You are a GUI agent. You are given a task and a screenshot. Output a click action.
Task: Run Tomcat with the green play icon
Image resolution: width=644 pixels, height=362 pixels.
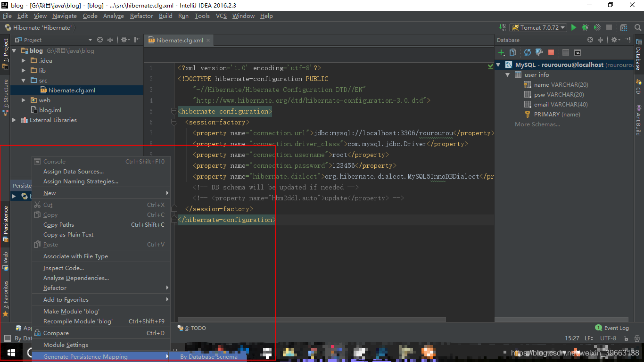coord(574,28)
